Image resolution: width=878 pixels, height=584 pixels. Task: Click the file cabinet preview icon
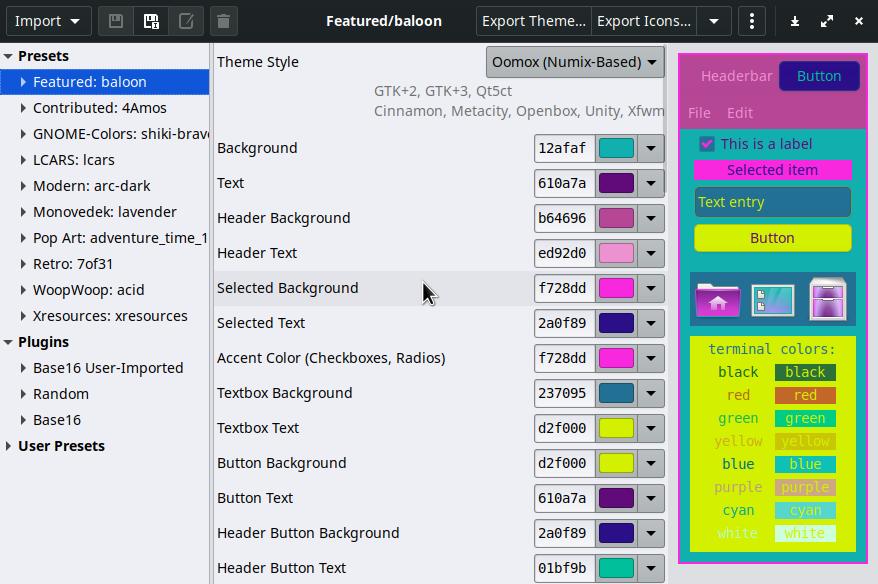pos(827,300)
